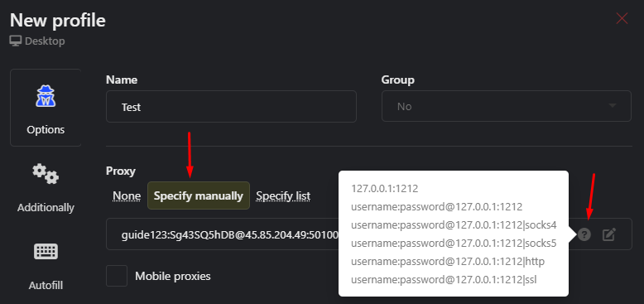The image size is (644, 304).
Task: Choose the http proxy format example
Action: [x=448, y=262]
